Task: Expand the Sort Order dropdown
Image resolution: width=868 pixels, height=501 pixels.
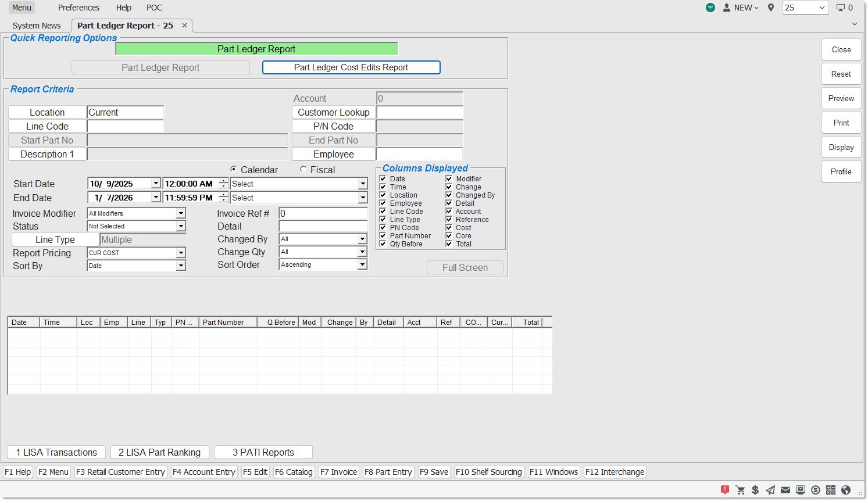Action: click(x=362, y=264)
